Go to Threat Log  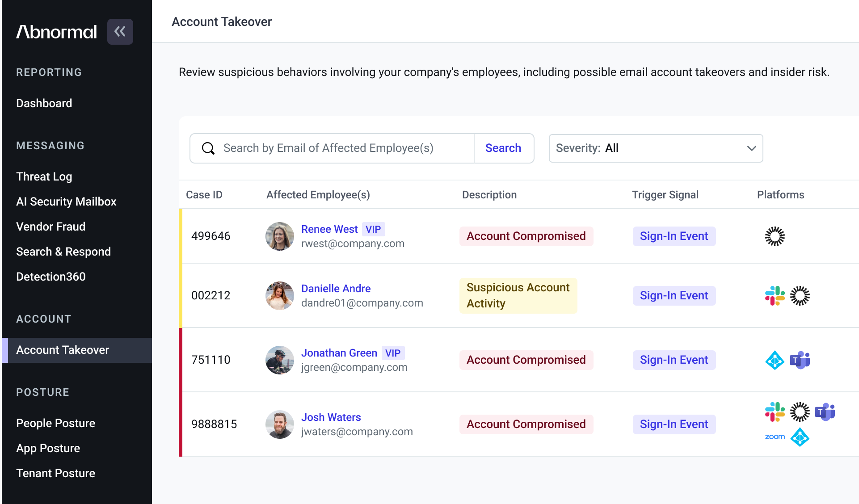coord(44,176)
